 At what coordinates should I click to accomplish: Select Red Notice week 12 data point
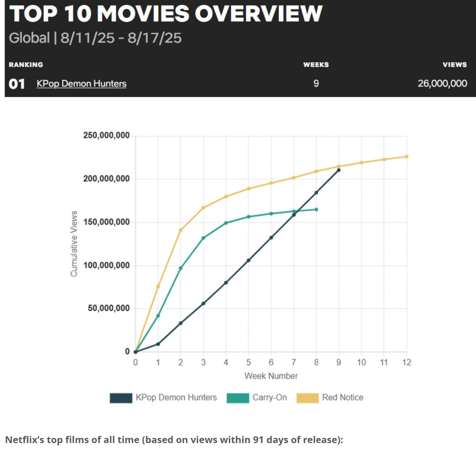tap(407, 157)
